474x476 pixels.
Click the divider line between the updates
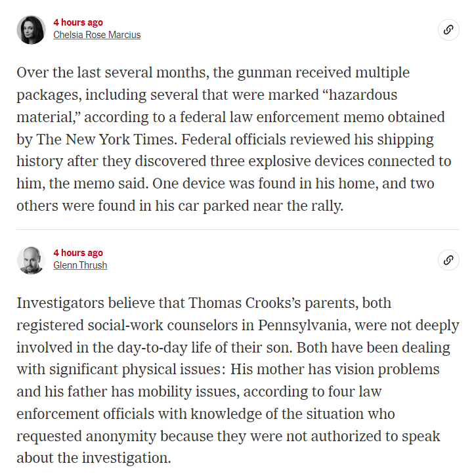coord(238,229)
